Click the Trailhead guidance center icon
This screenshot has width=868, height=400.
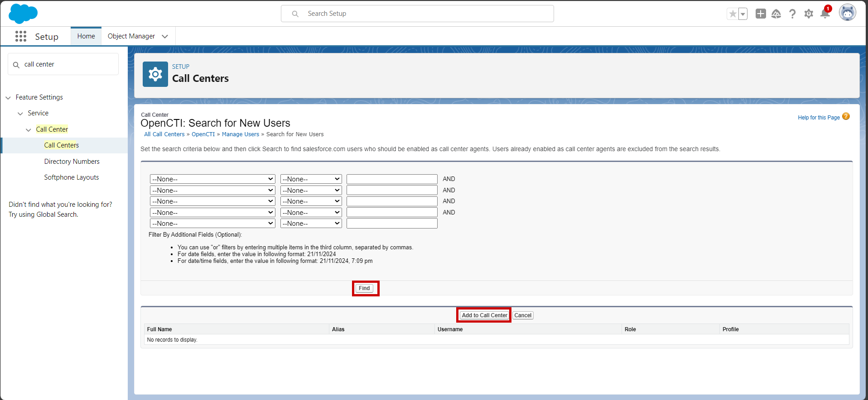(776, 14)
